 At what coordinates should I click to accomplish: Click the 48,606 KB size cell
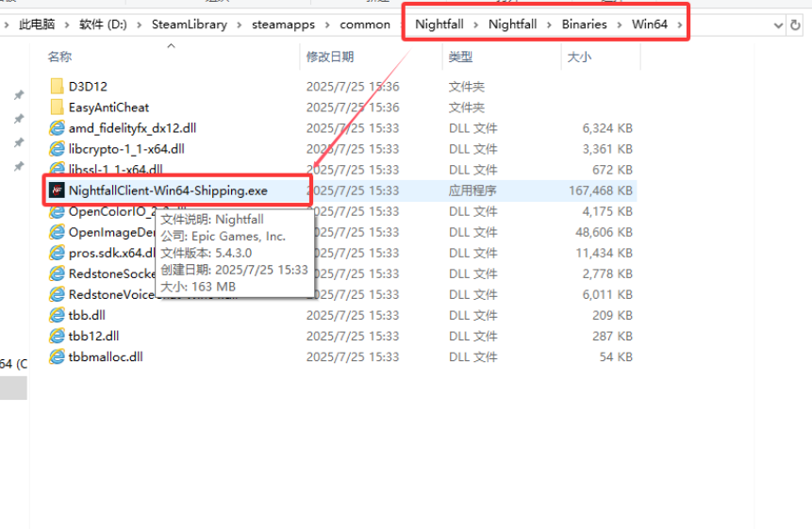point(604,232)
